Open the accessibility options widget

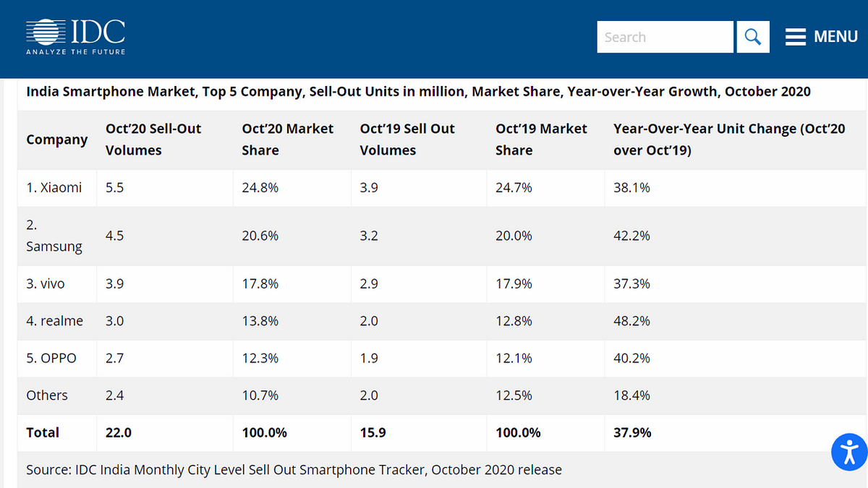tap(849, 451)
